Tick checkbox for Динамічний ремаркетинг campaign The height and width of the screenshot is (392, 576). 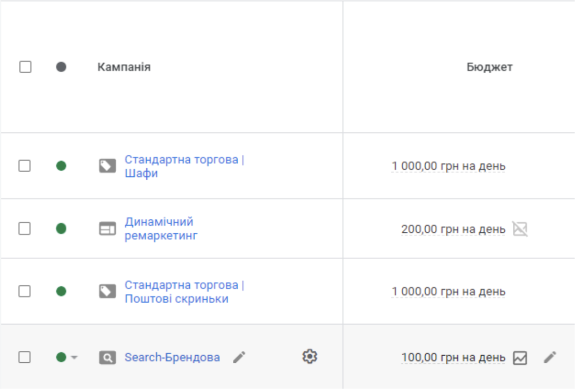click(x=25, y=229)
